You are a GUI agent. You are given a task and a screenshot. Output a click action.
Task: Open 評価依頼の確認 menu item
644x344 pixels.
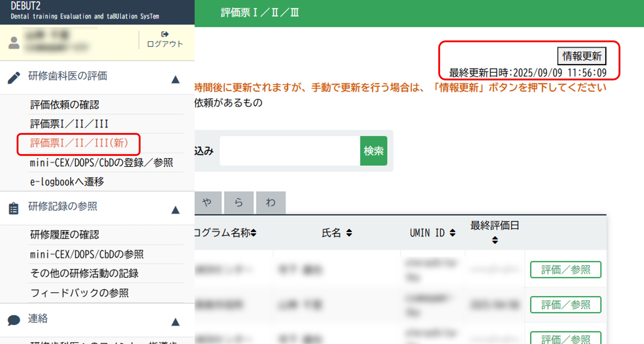point(64,105)
